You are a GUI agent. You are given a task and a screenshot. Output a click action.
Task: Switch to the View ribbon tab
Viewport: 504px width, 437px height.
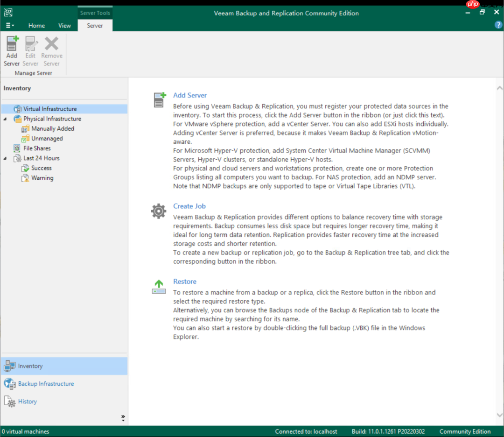pyautogui.click(x=64, y=25)
